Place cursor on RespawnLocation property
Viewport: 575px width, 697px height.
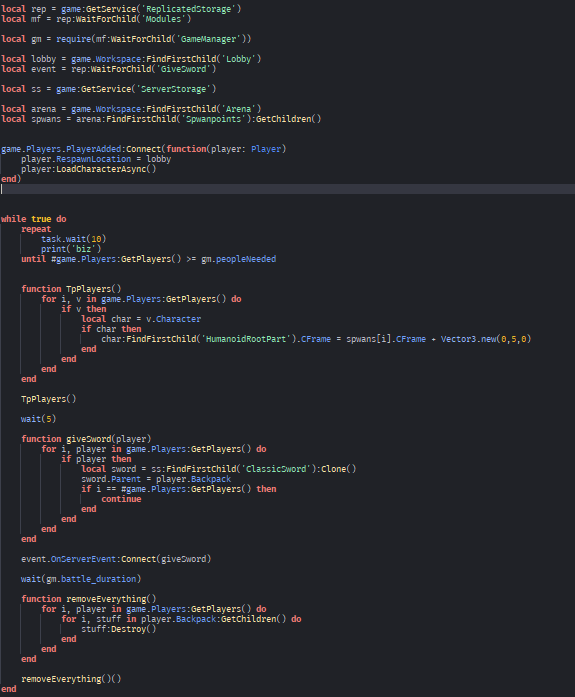[93, 159]
